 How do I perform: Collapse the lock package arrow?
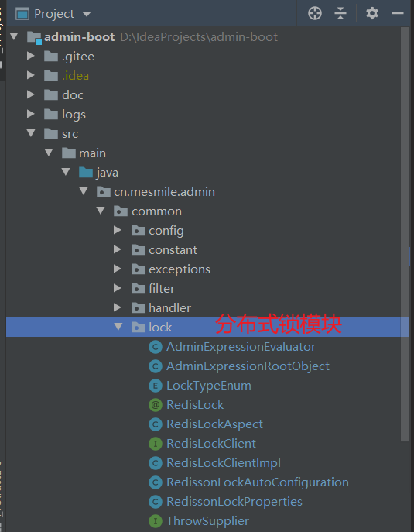[x=118, y=327]
